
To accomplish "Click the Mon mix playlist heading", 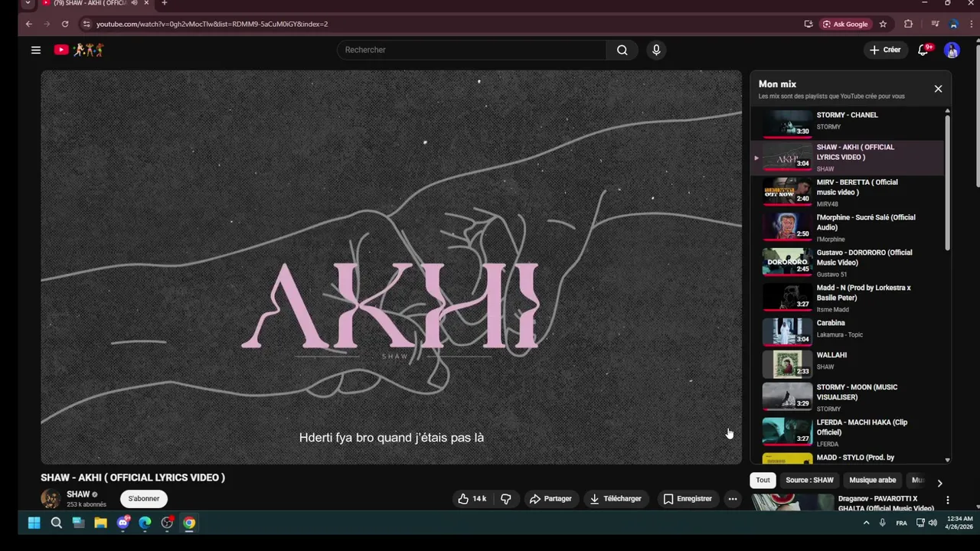I will pos(777,84).
